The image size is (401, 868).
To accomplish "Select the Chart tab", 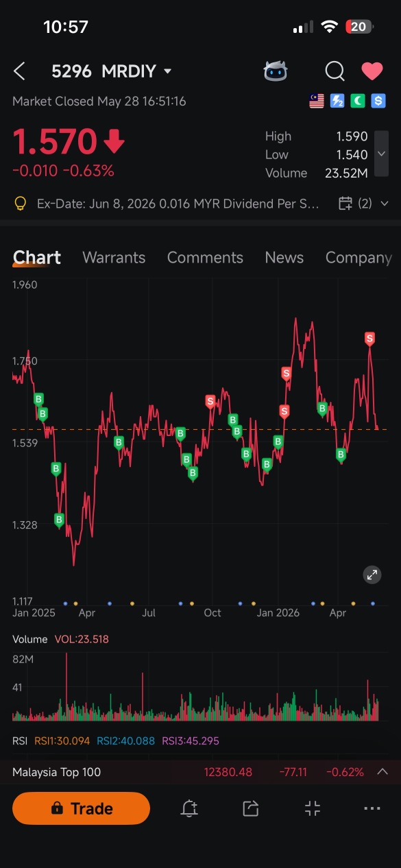I will (37, 258).
